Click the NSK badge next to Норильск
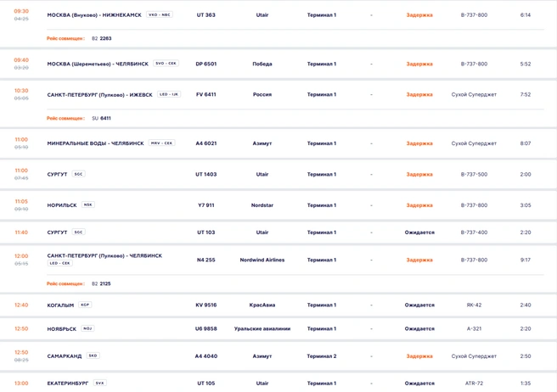The height and width of the screenshot is (392, 557). (x=88, y=204)
